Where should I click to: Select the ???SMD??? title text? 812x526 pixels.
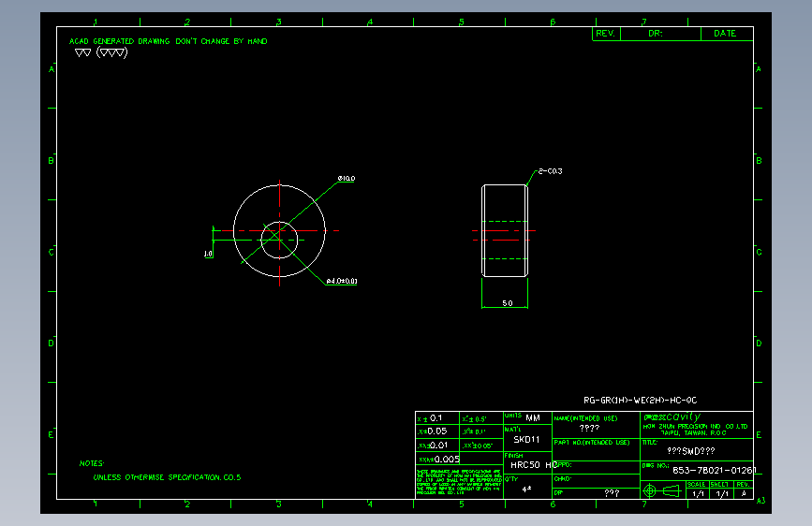pyautogui.click(x=691, y=451)
